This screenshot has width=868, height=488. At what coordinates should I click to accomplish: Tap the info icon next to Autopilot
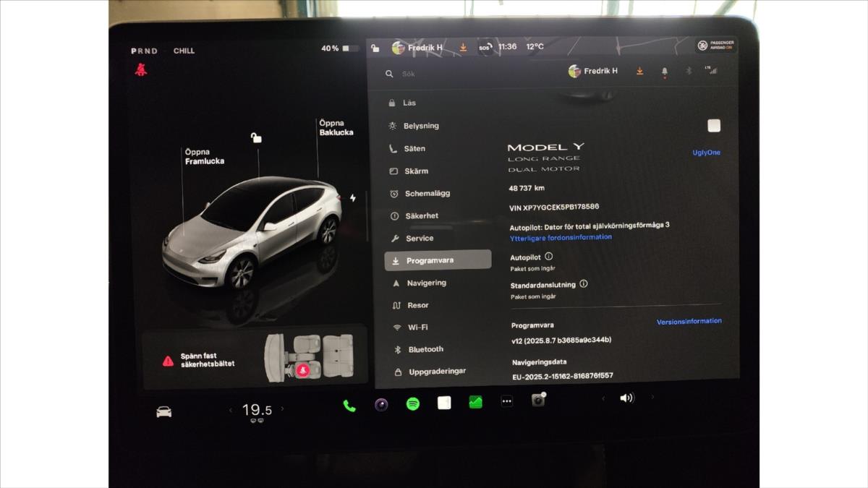pos(548,257)
